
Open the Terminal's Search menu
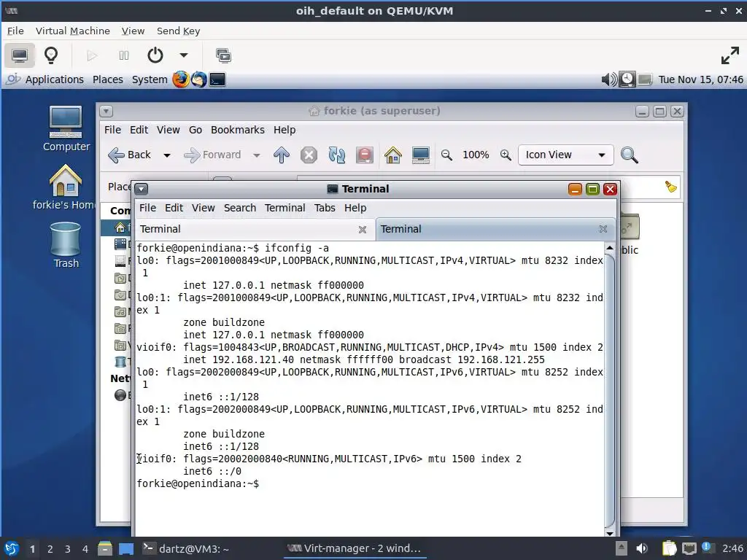[x=239, y=208]
